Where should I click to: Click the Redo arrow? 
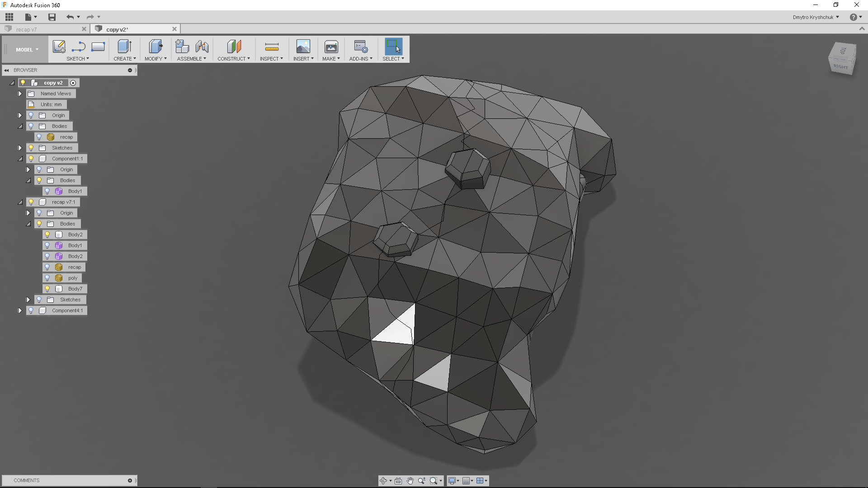click(90, 17)
